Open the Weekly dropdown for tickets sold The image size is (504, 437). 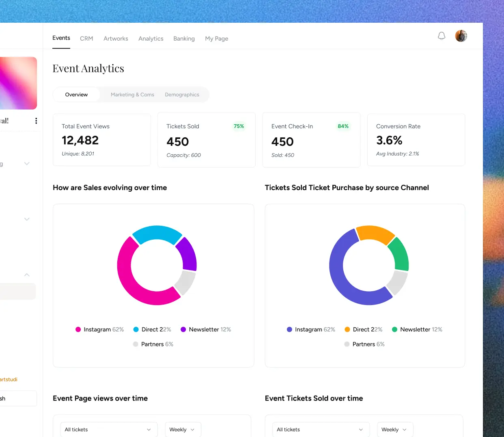point(394,429)
